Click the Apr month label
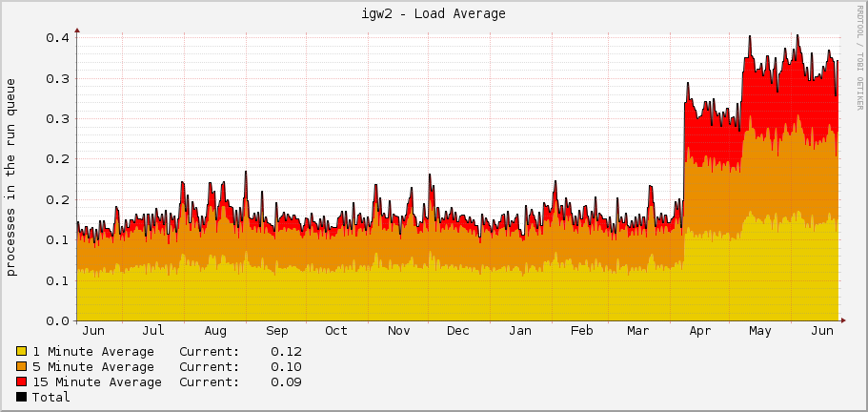This screenshot has width=868, height=412. click(x=699, y=331)
